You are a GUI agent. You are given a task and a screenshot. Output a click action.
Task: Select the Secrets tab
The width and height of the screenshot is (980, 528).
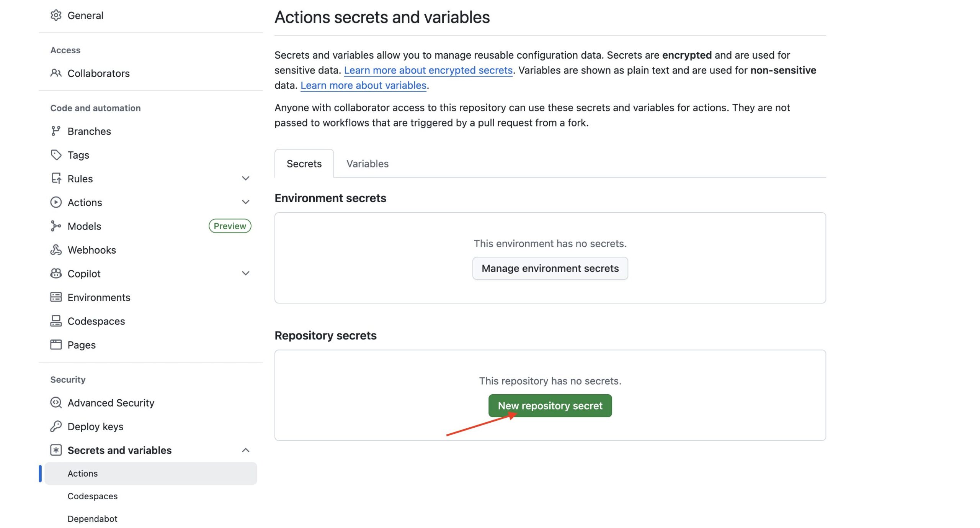point(304,164)
